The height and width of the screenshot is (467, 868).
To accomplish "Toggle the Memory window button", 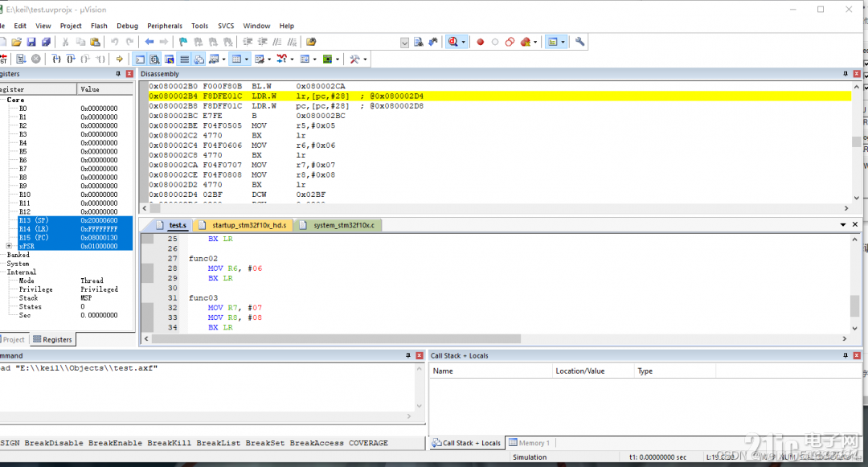I will (x=236, y=59).
